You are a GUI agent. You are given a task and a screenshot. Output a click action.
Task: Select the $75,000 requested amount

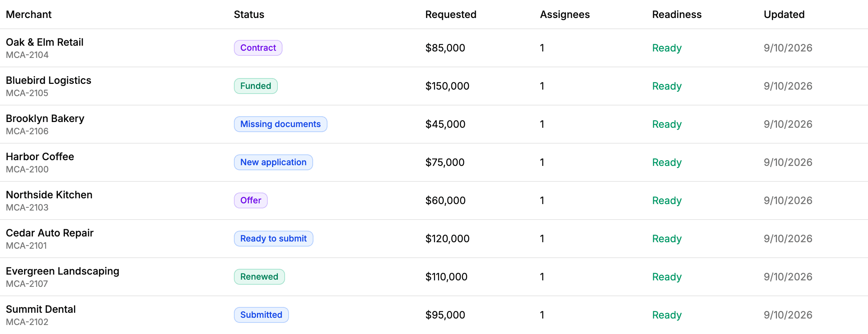(x=445, y=162)
